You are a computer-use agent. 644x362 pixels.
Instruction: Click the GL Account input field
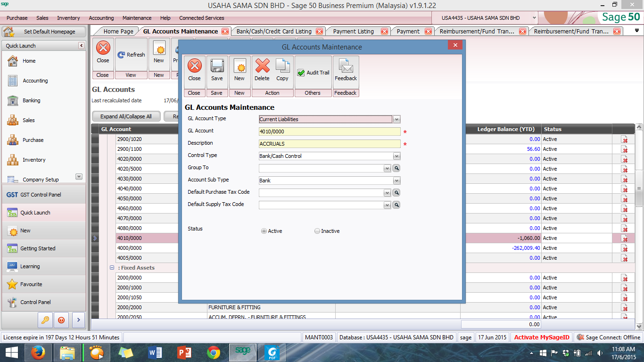coord(330,132)
